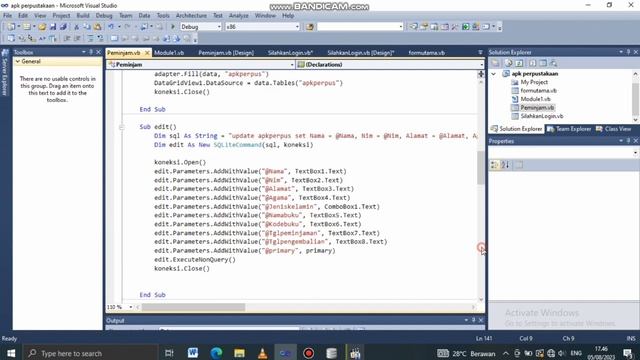Image resolution: width=640 pixels, height=360 pixels.
Task: Switch to the Class View tab
Action: pos(613,129)
